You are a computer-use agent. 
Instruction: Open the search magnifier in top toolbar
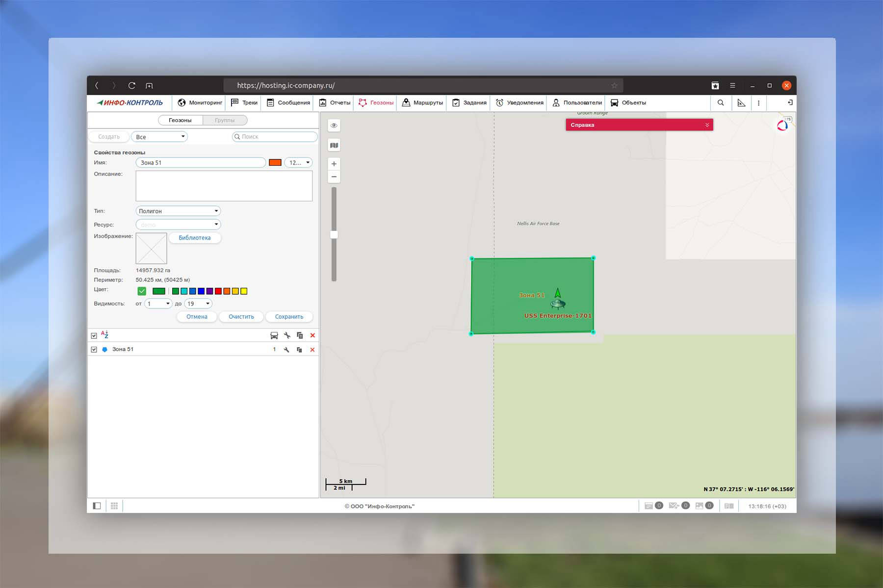(x=721, y=103)
